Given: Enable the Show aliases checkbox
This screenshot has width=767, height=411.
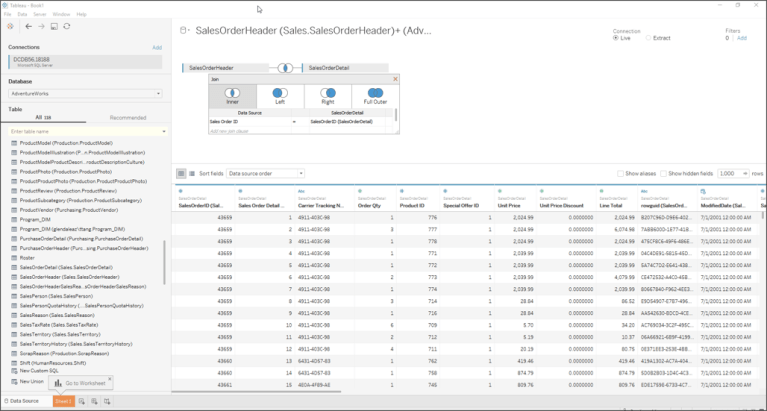Looking at the screenshot, I should pyautogui.click(x=622, y=173).
